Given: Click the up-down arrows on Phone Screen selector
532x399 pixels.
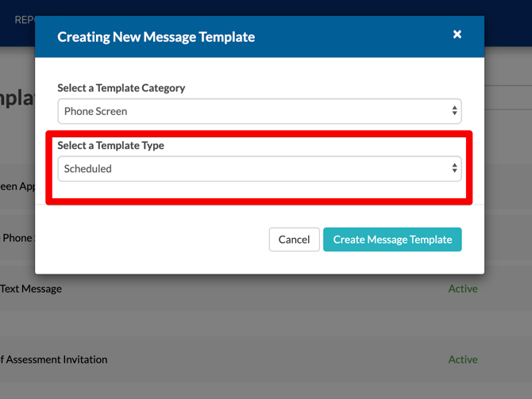Looking at the screenshot, I should click(x=454, y=111).
